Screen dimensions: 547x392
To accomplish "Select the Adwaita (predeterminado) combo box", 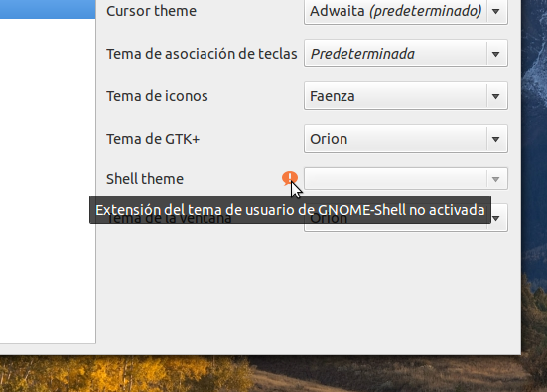I will (x=406, y=11).
